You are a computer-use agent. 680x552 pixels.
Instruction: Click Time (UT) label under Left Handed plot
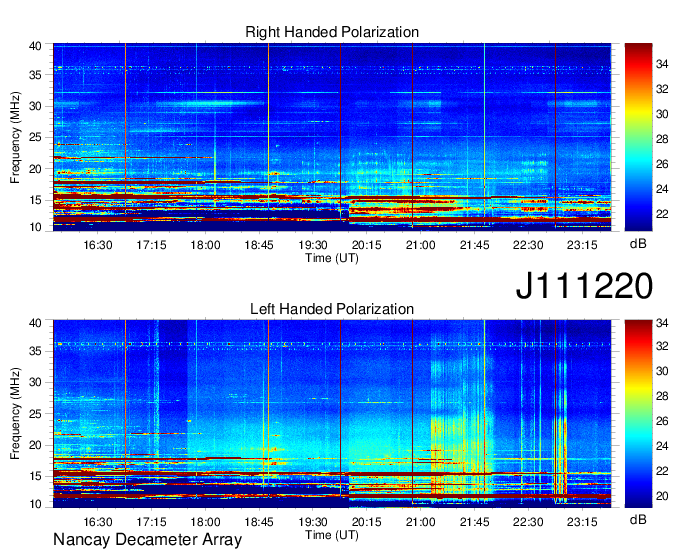coord(332,535)
